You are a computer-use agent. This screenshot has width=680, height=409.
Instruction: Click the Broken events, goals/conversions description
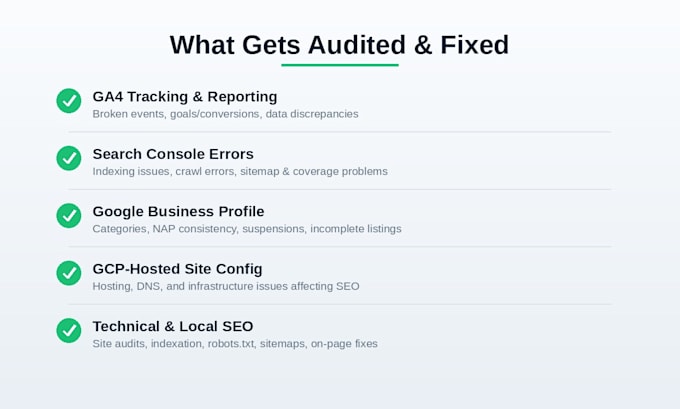tap(226, 114)
